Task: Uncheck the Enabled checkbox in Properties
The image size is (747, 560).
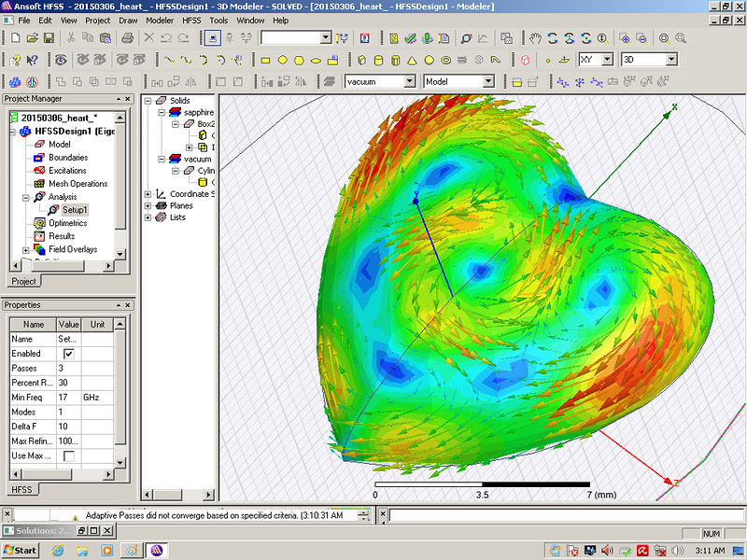Action: click(x=68, y=355)
